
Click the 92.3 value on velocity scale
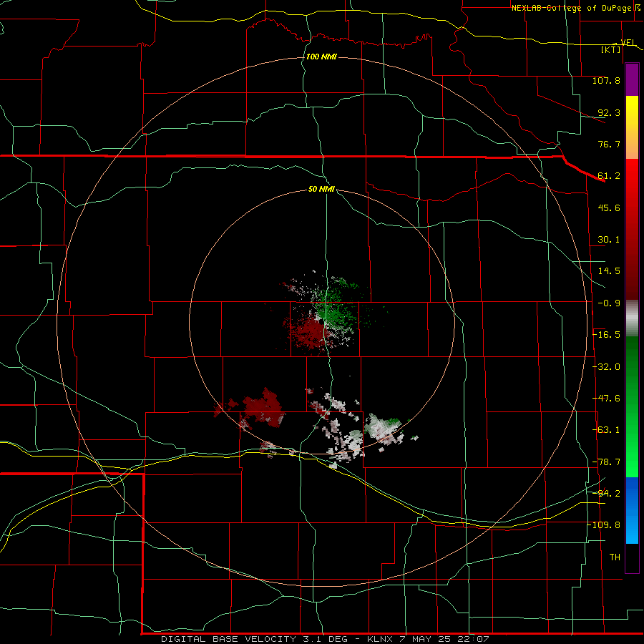pos(609,112)
